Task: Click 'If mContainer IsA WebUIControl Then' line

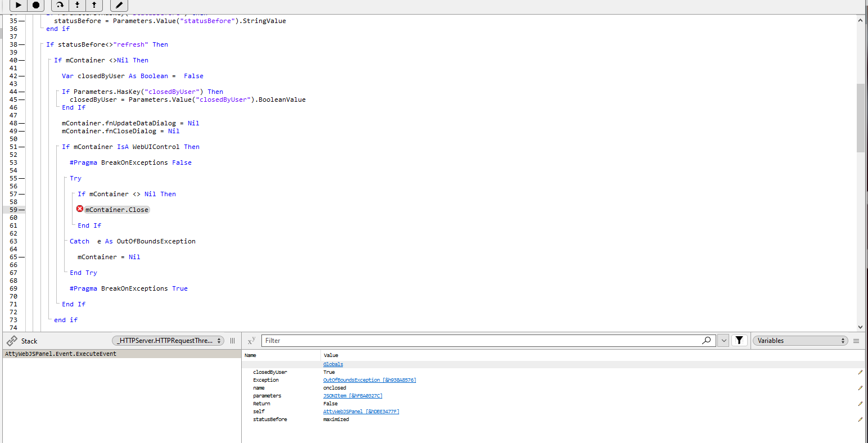Action: 130,147
